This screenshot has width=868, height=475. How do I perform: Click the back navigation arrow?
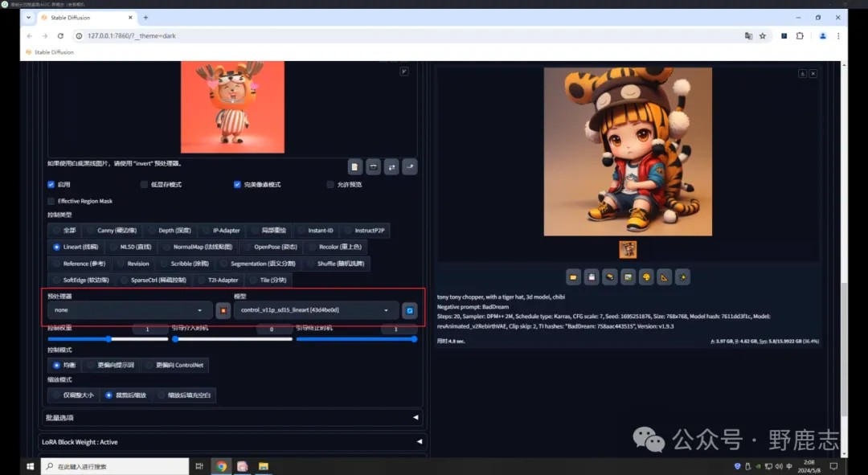[30, 35]
